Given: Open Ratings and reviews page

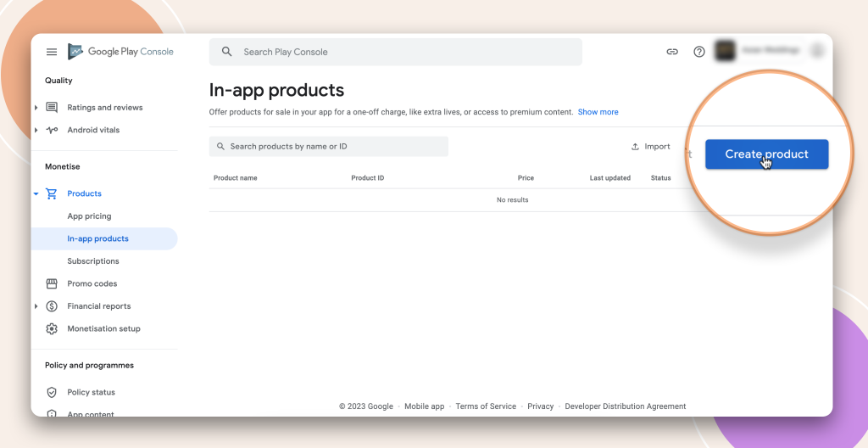Looking at the screenshot, I should (x=105, y=108).
